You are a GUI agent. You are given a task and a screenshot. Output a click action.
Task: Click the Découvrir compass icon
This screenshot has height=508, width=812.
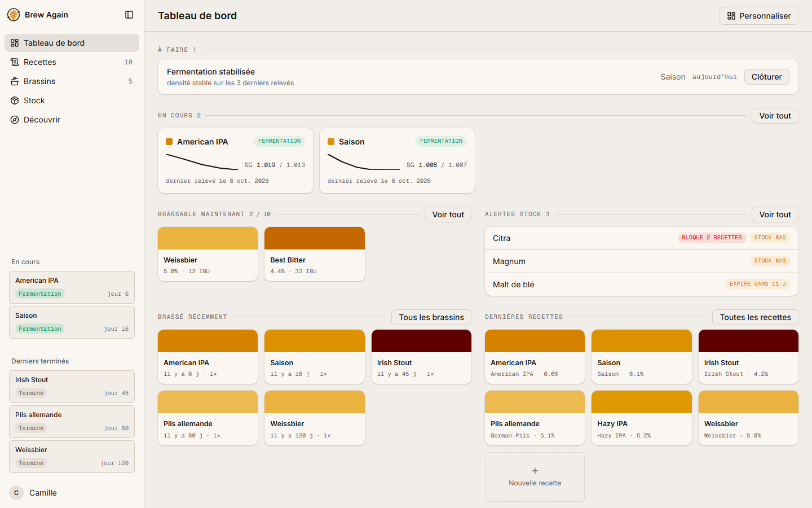pyautogui.click(x=15, y=120)
